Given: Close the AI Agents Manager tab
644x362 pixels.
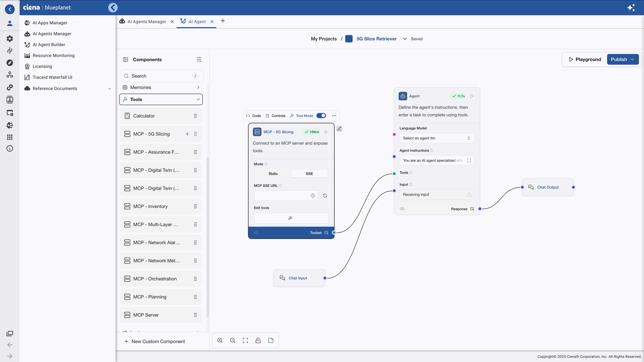Looking at the screenshot, I should (172, 22).
